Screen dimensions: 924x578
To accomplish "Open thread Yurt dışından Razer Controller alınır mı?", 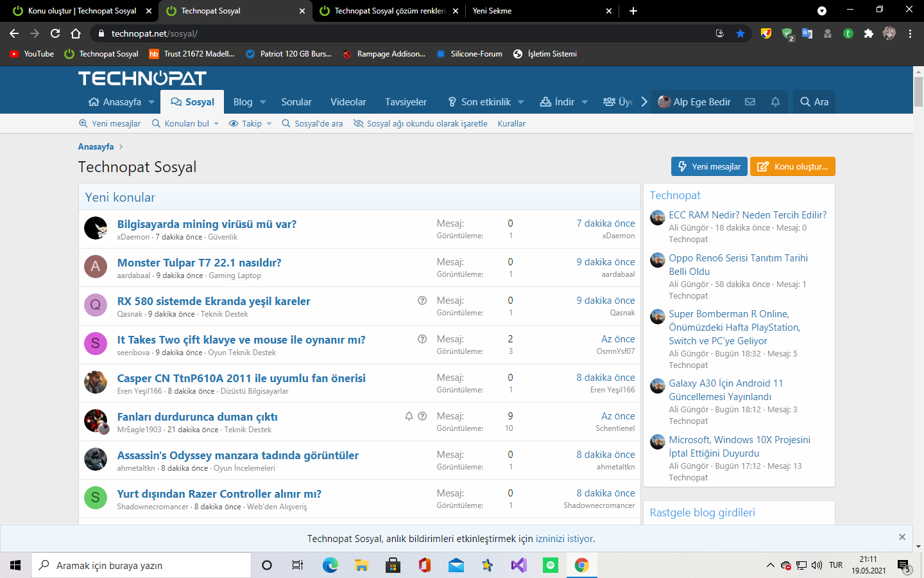I will [x=219, y=494].
